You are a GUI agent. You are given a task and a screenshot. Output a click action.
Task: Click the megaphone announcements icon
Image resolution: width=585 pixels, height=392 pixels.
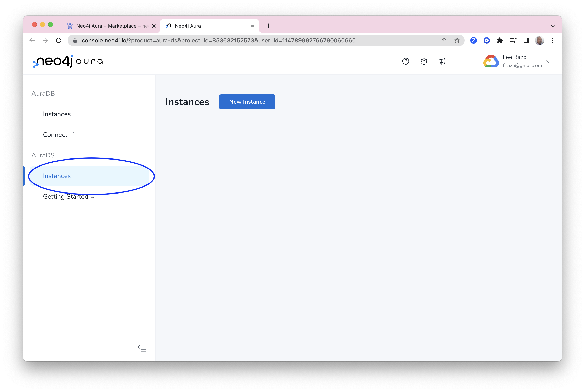pyautogui.click(x=442, y=61)
